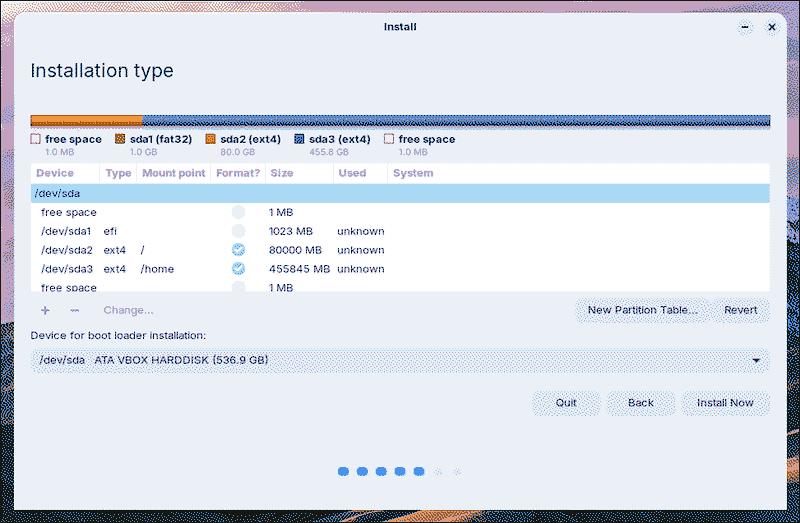Click the first free space legend swatch
800x523 pixels.
point(35,139)
